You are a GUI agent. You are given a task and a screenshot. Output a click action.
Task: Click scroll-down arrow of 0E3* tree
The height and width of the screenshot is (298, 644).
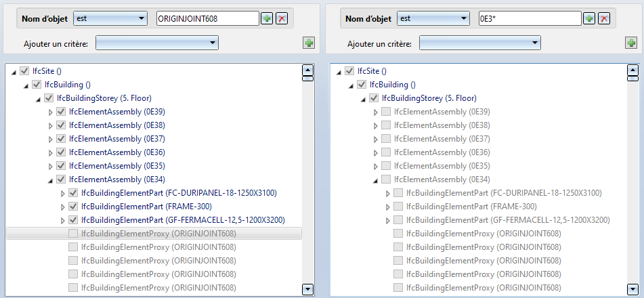633,289
